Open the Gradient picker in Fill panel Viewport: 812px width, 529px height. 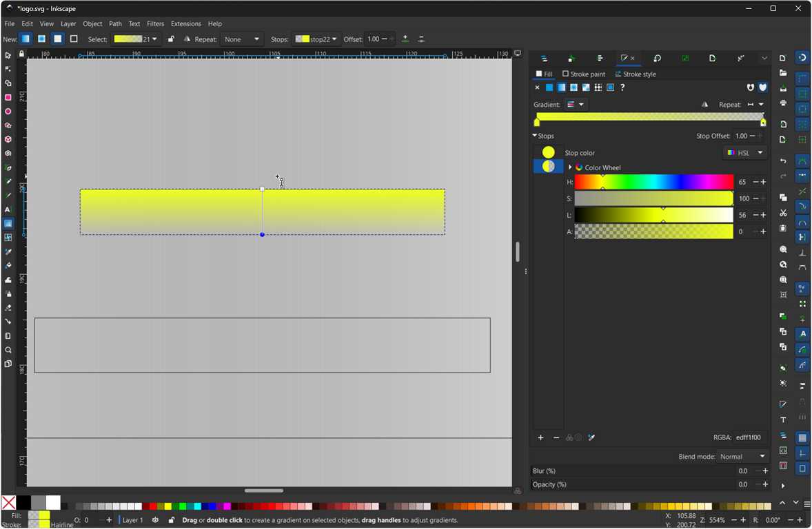click(575, 105)
